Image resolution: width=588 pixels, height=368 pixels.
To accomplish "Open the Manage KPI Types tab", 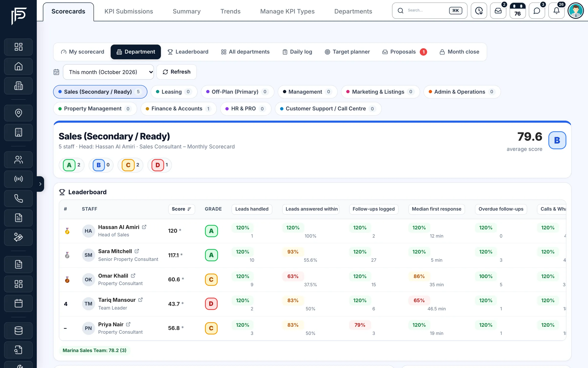I will pos(287,11).
